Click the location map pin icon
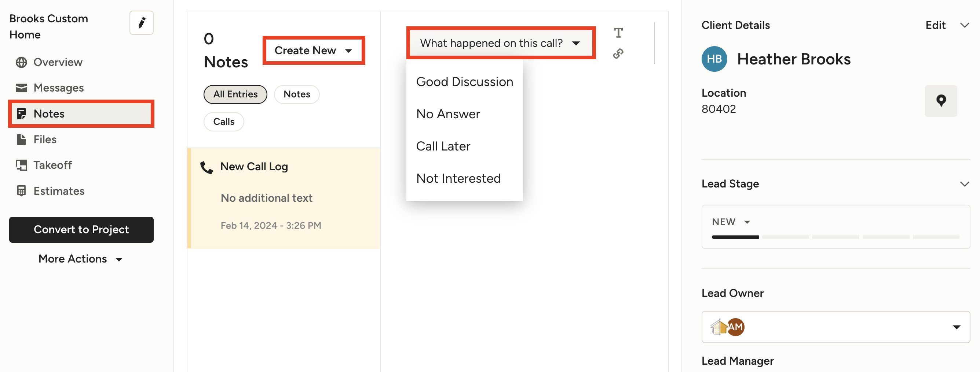The image size is (980, 372). [x=940, y=101]
